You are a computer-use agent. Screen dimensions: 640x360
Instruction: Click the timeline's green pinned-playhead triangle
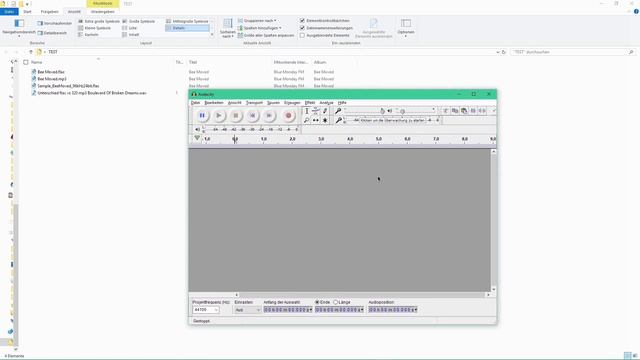tap(197, 138)
